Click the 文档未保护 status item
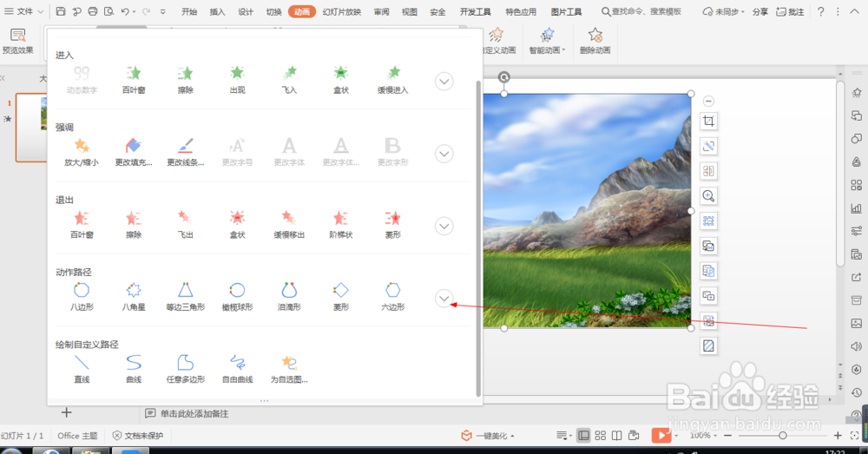 click(x=138, y=436)
